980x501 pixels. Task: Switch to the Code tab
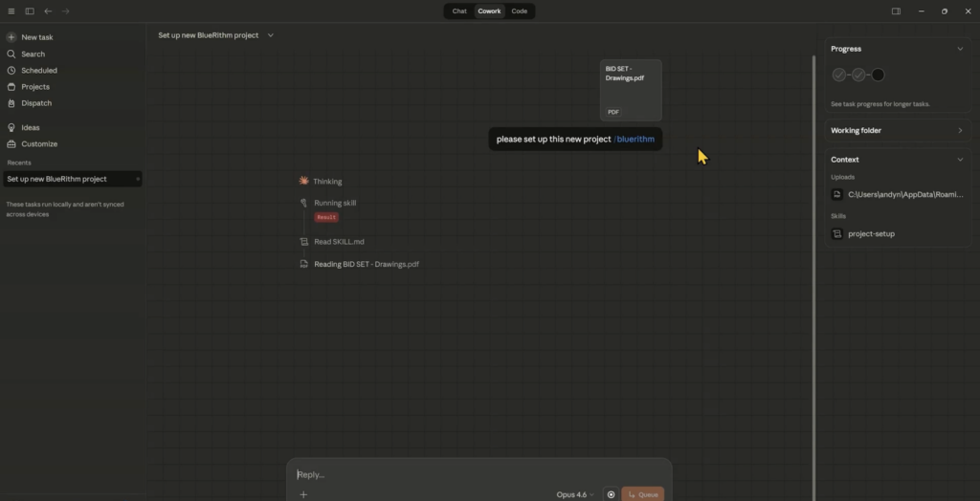click(x=519, y=11)
